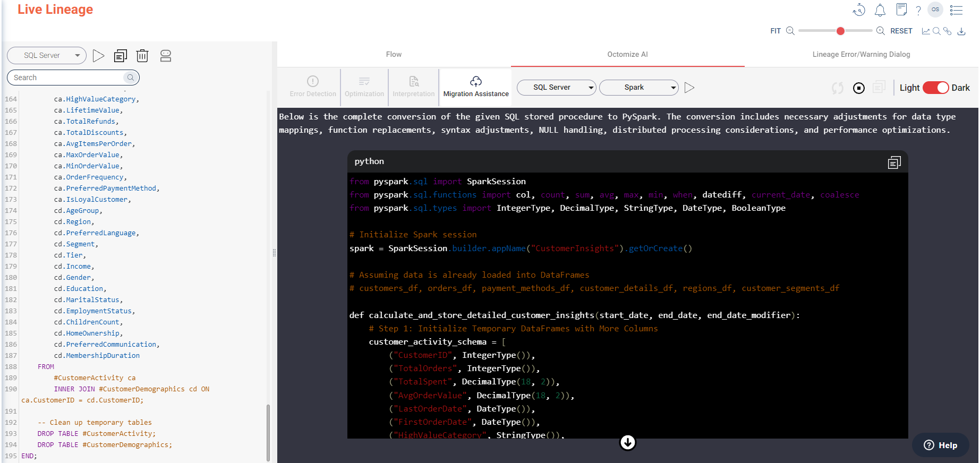Click the search magnifier next to chart icon
Viewport: 980px width, 463px height.
click(x=936, y=31)
